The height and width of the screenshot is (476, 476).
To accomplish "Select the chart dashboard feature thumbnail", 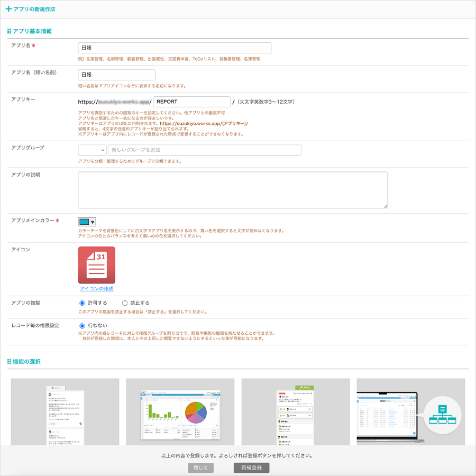I will 180,411.
